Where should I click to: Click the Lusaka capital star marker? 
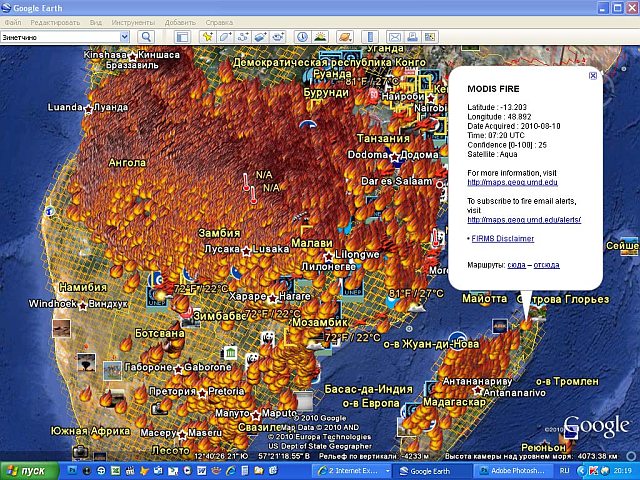point(246,251)
